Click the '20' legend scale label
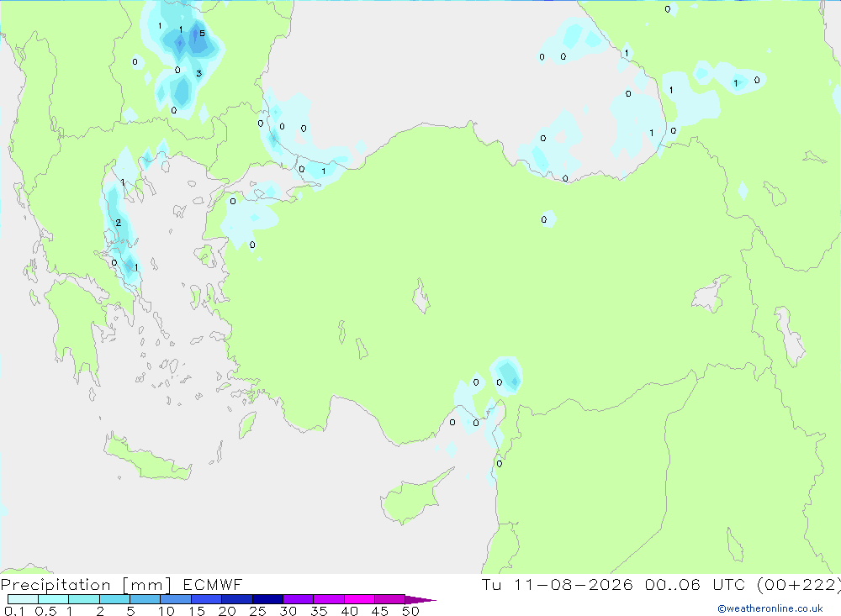 click(227, 611)
